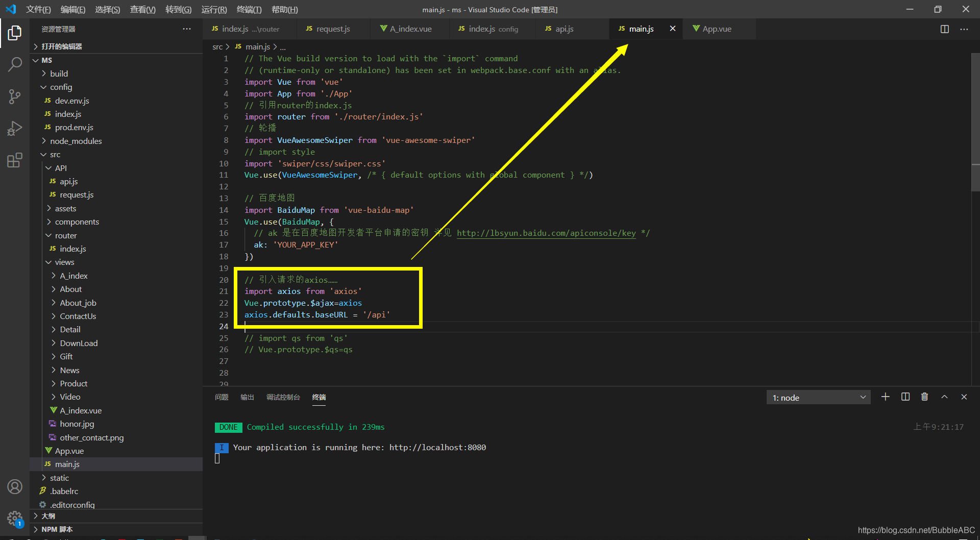980x540 pixels.
Task: Open the terminal selector dropdown '1: node'
Action: 819,398
